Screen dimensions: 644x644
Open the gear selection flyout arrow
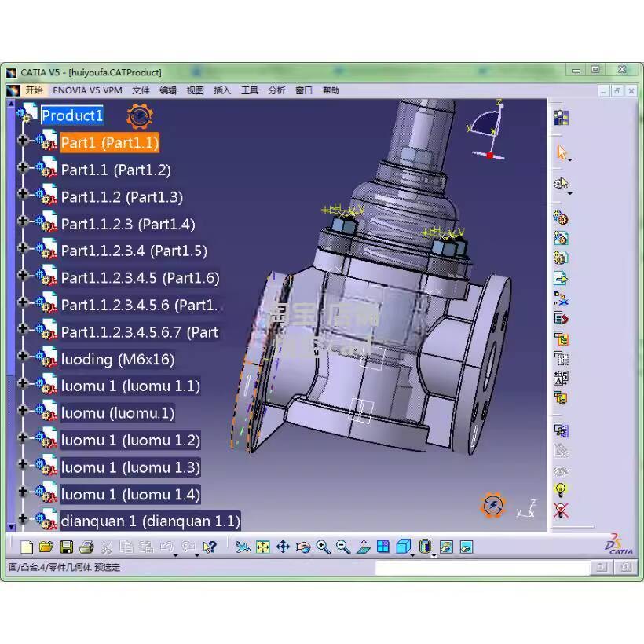[x=570, y=192]
